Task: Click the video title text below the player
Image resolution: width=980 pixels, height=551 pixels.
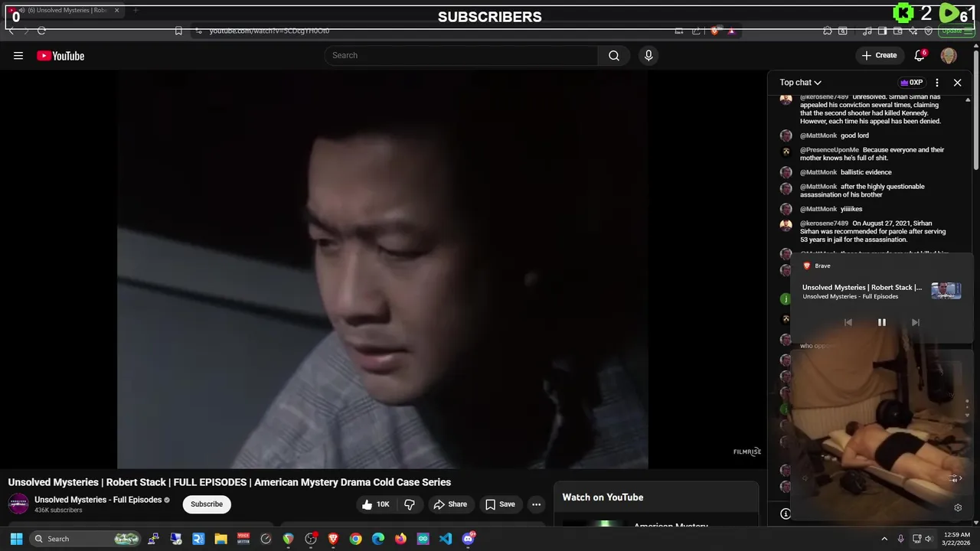Action: tap(230, 482)
